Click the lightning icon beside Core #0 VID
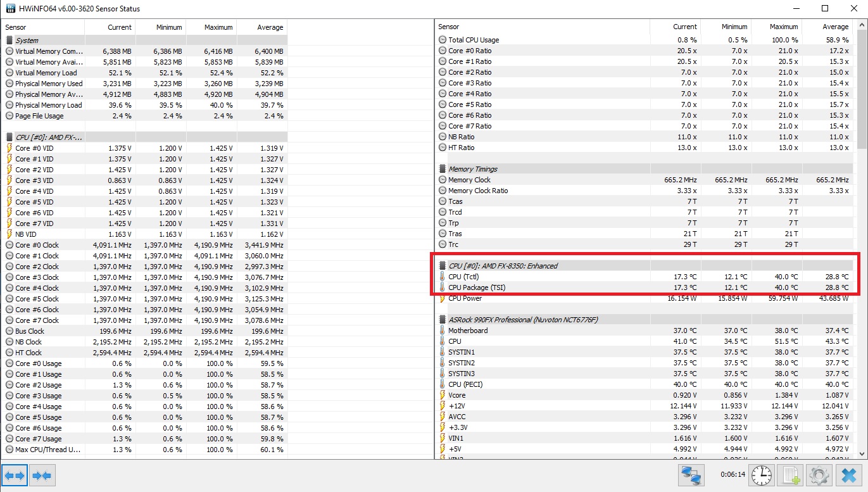Screen dimensions: 868x492 click(9, 148)
